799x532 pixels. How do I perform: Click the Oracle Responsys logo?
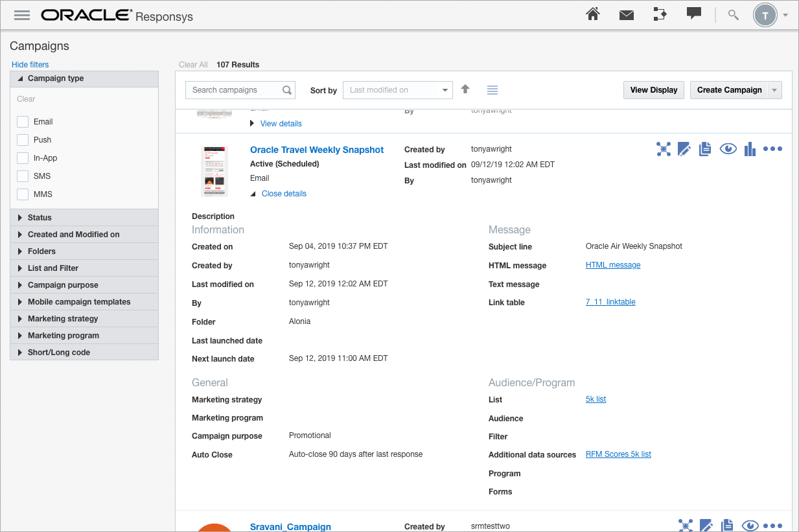pos(117,16)
